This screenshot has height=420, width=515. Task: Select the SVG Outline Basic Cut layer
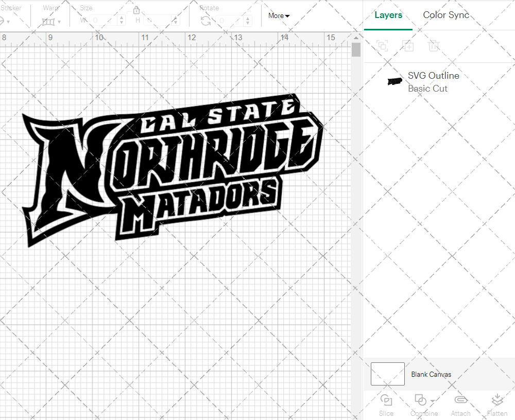[434, 81]
